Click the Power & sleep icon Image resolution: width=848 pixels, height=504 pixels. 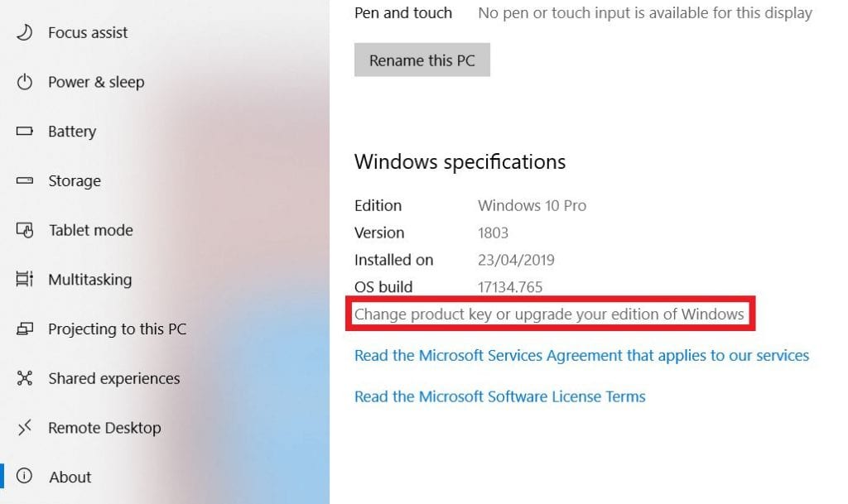pyautogui.click(x=25, y=82)
